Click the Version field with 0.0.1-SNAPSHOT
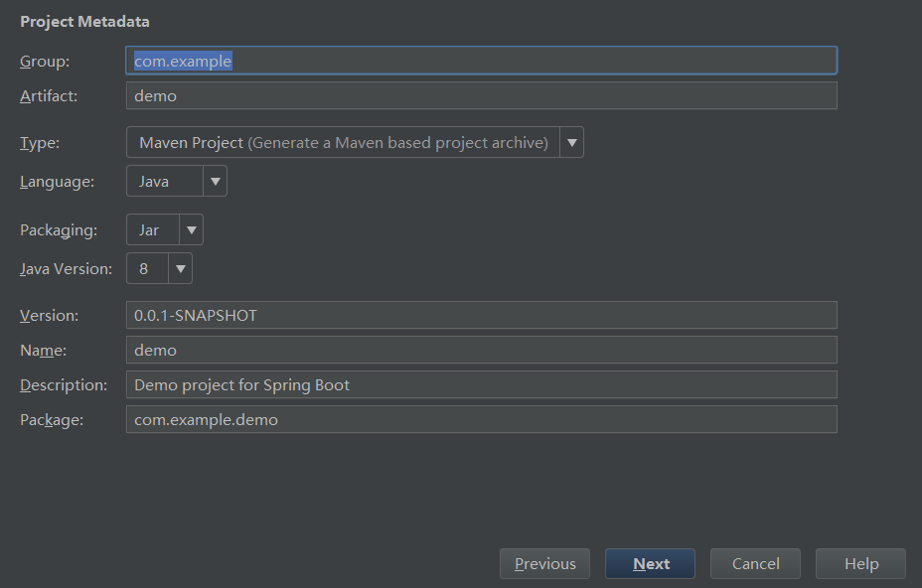Image resolution: width=922 pixels, height=588 pixels. coord(481,315)
